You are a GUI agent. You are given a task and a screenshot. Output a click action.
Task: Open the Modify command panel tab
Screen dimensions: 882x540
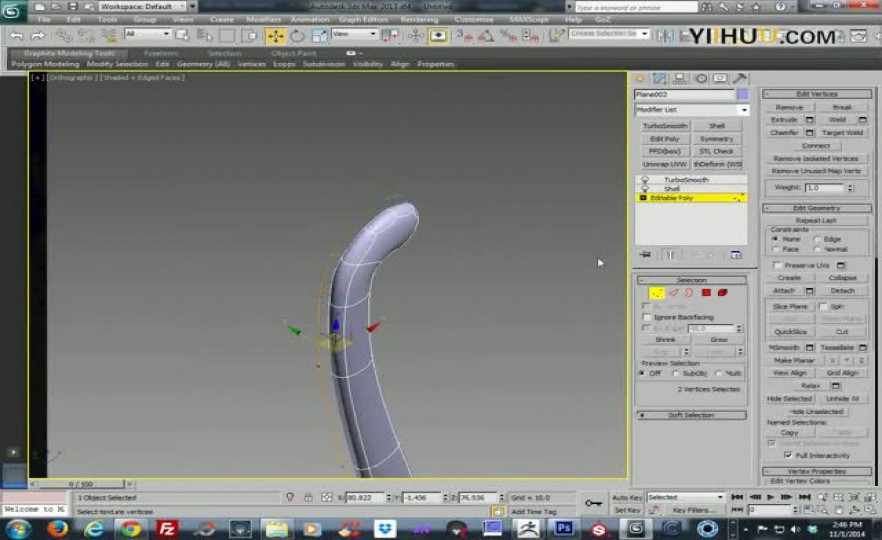click(x=660, y=79)
